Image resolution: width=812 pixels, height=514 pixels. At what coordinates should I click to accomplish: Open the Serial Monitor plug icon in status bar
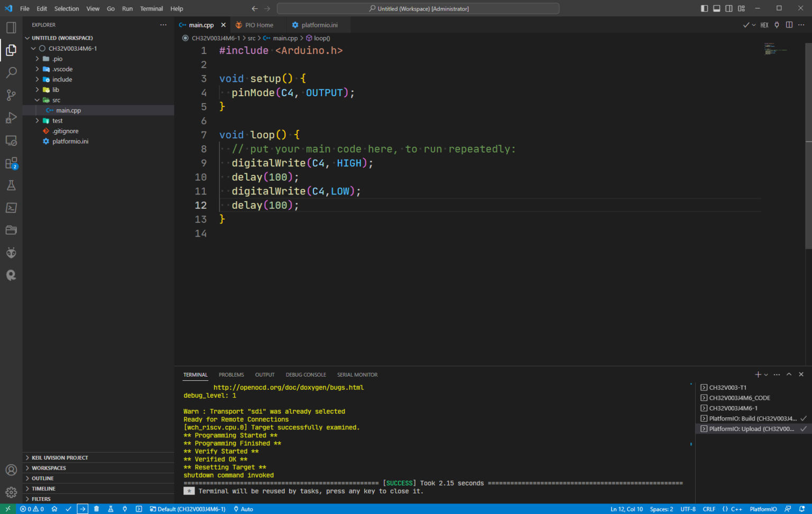click(125, 509)
